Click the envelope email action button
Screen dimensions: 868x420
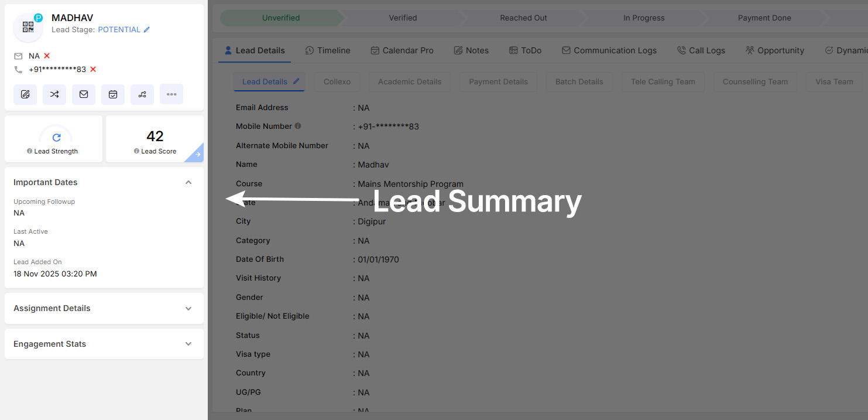pos(84,94)
